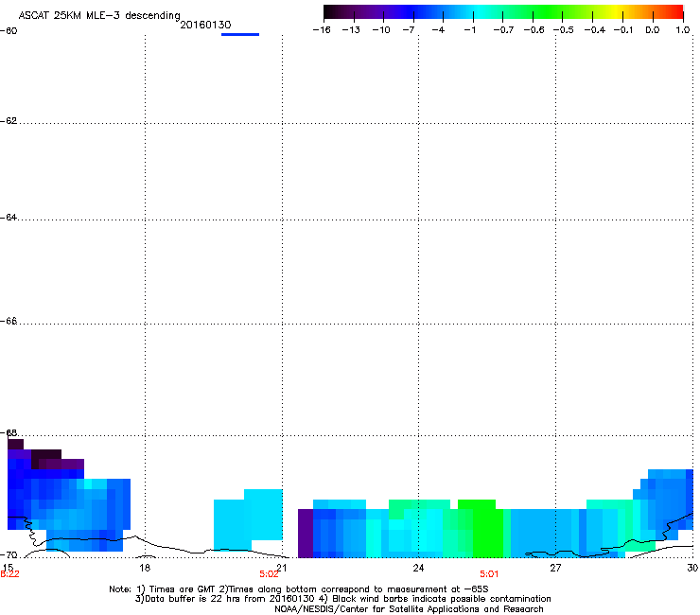
Task: Click the red '5:02' pass time label
Action: tap(269, 574)
